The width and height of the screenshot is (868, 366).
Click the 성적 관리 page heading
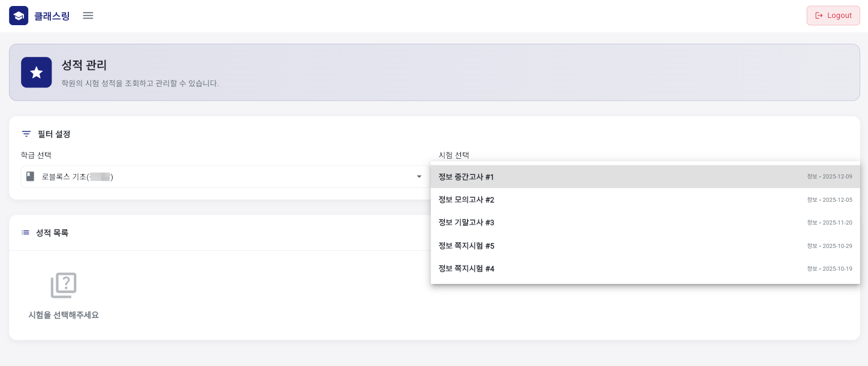[x=84, y=65]
